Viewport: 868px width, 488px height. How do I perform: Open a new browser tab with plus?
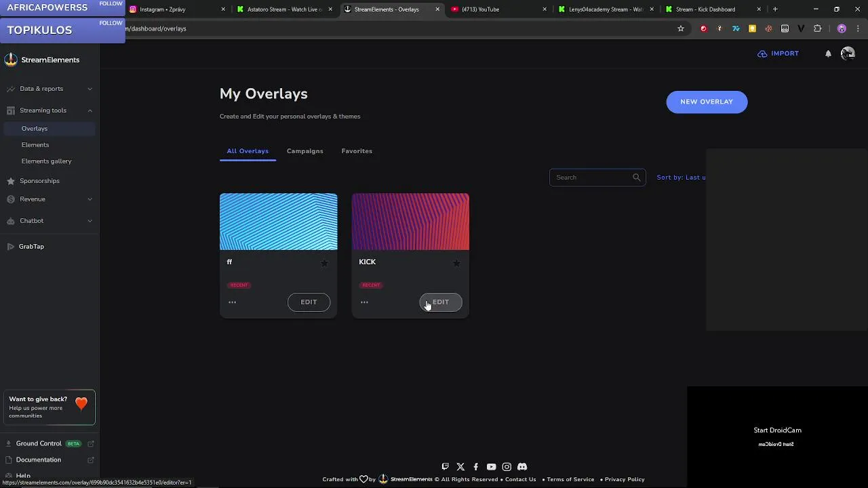coord(775,9)
